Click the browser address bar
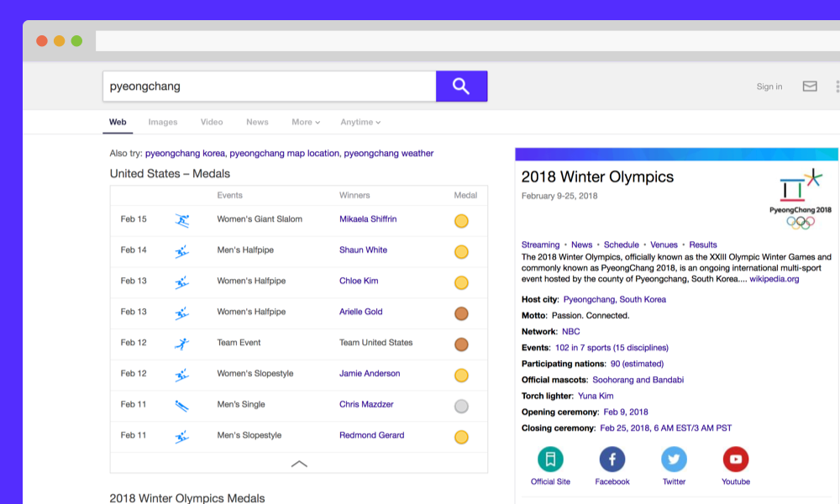Screen dimensions: 840x504 click(468, 40)
